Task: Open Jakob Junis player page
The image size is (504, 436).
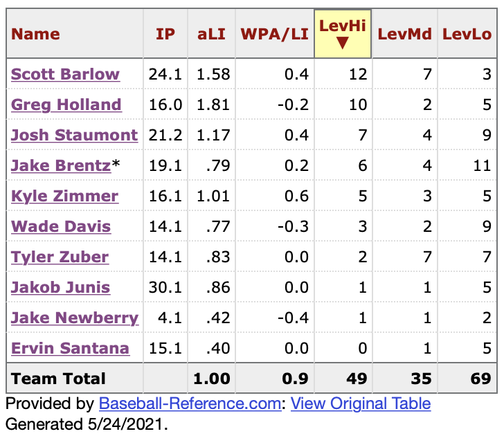Action: coord(60,288)
